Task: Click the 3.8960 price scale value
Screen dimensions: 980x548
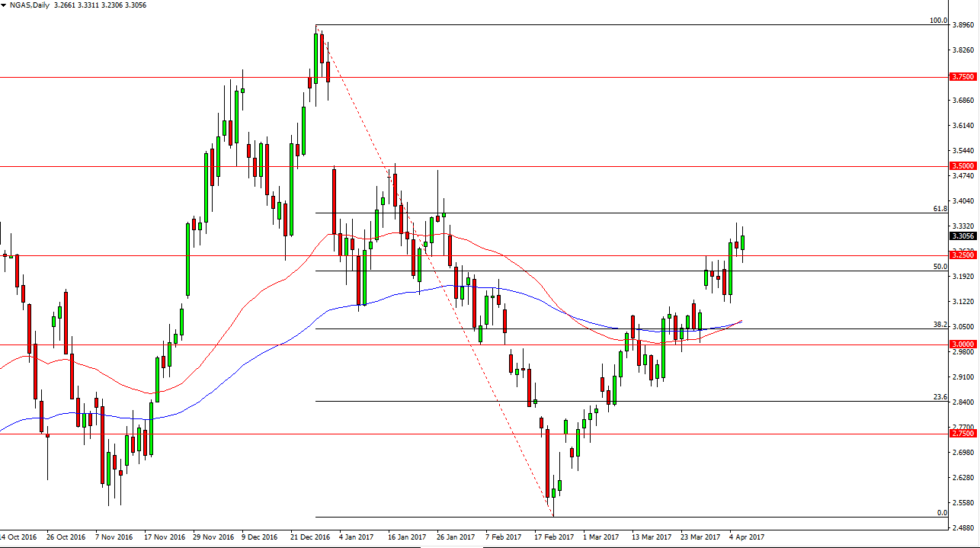Action: point(963,25)
